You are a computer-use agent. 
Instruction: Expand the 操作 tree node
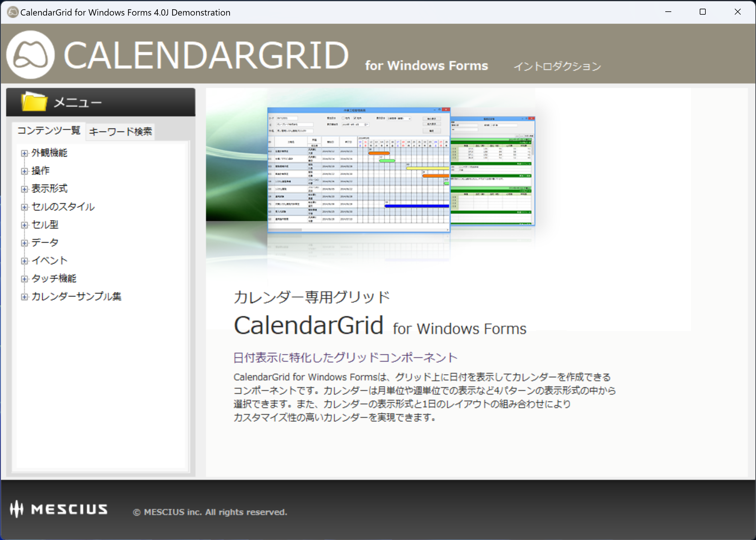tap(24, 171)
